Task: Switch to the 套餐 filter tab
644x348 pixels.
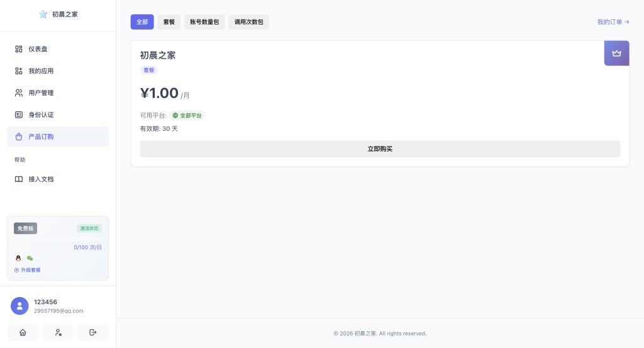Action: pos(169,22)
